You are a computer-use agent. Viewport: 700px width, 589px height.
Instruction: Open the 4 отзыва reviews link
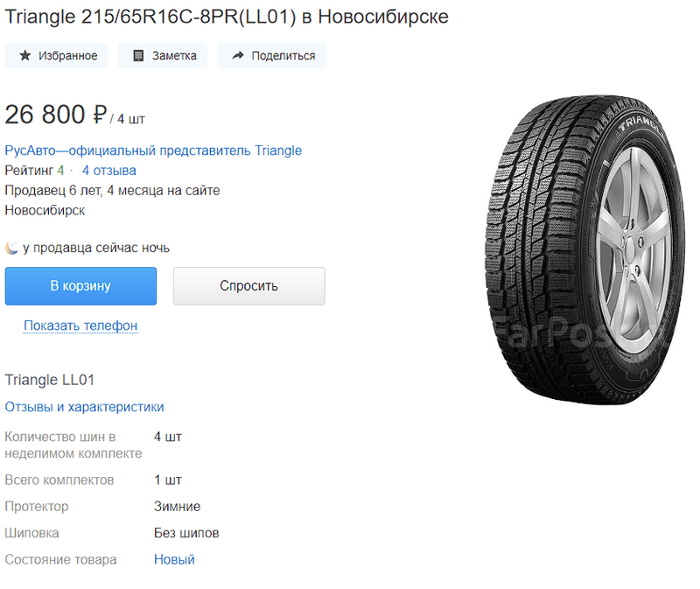coord(108,171)
